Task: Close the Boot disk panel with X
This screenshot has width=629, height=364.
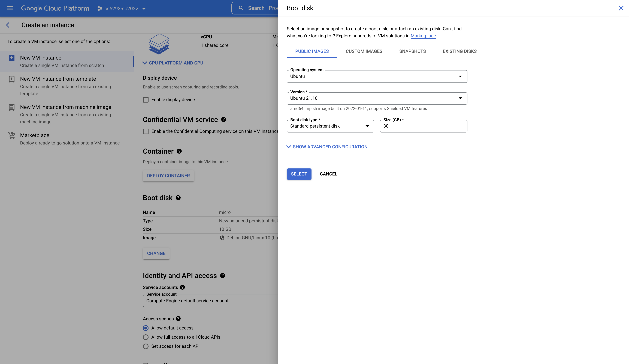Action: click(621, 8)
